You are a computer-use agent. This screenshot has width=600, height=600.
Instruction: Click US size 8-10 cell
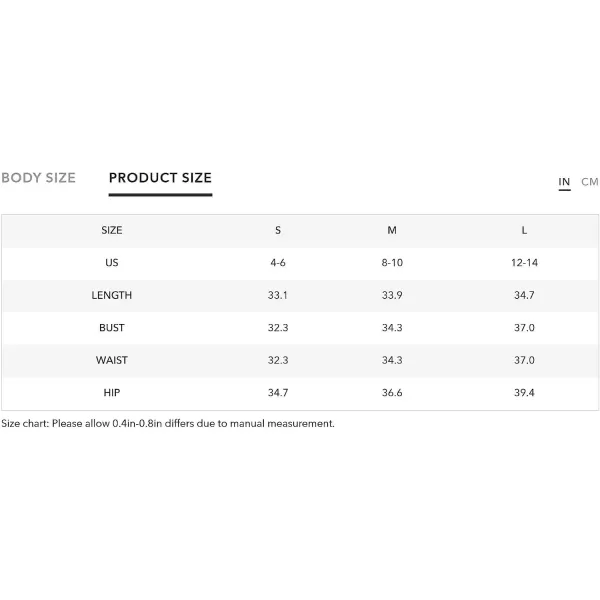tap(392, 263)
